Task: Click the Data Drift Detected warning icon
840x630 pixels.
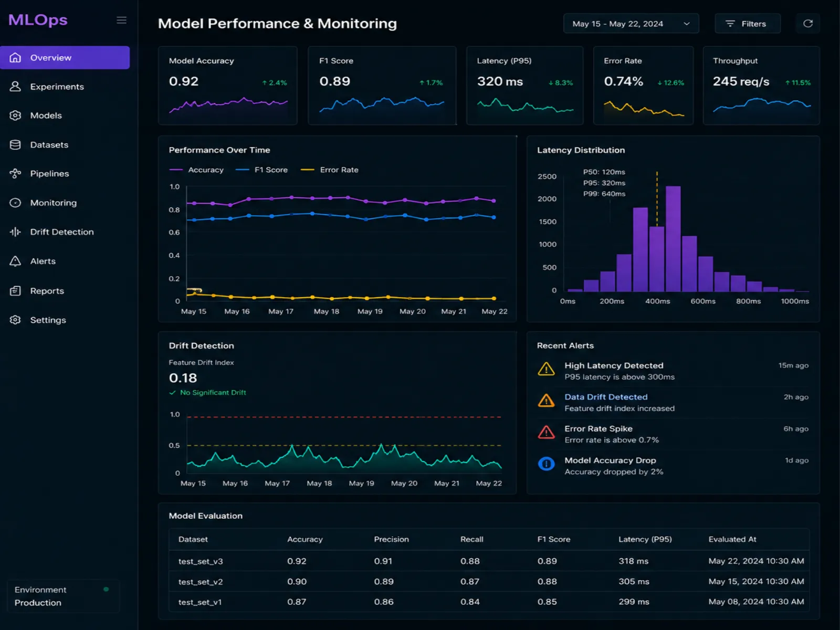Action: pyautogui.click(x=547, y=401)
